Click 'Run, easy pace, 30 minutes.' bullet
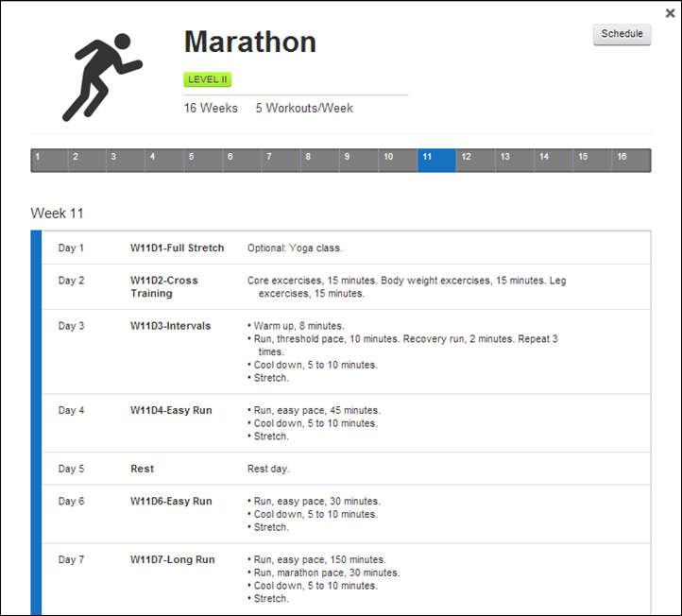The image size is (682, 616). [x=314, y=501]
